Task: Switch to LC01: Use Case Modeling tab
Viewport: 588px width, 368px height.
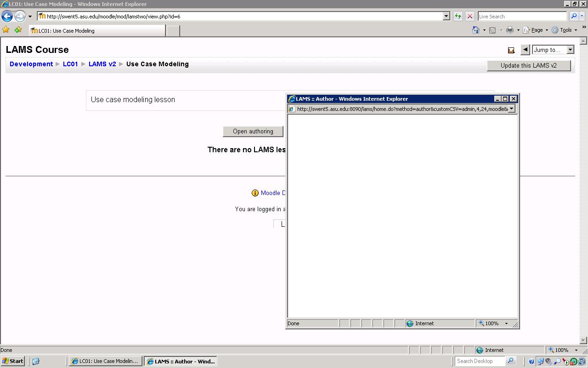Action: pyautogui.click(x=96, y=31)
